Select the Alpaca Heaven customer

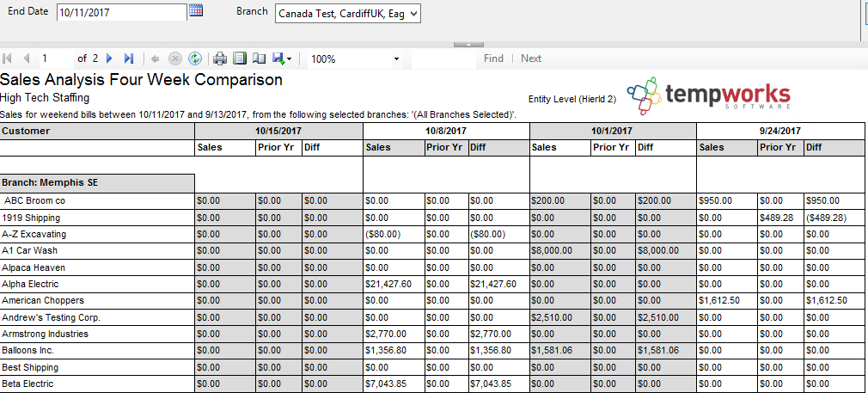pos(34,267)
